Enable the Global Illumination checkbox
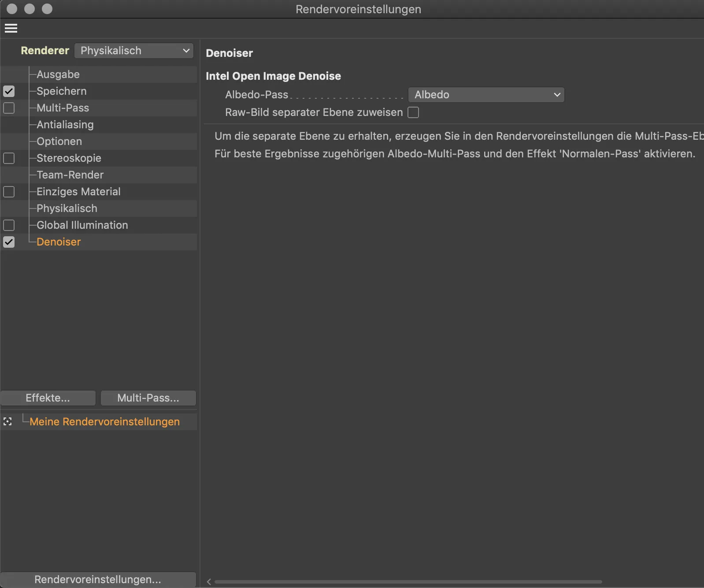The image size is (704, 588). [x=9, y=225]
